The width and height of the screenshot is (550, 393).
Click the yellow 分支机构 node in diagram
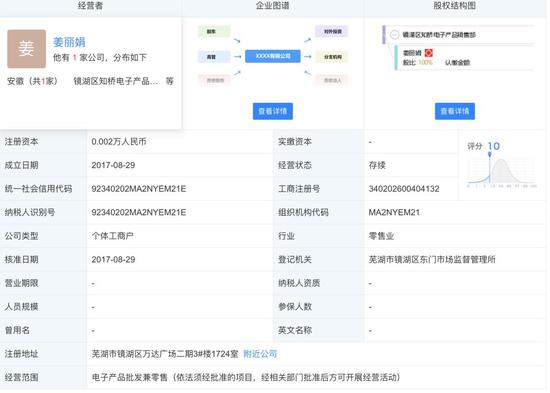pos(331,56)
